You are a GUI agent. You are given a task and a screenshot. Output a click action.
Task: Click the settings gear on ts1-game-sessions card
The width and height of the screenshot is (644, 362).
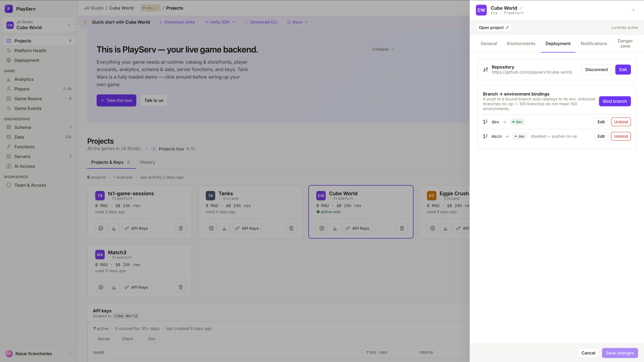point(101,228)
